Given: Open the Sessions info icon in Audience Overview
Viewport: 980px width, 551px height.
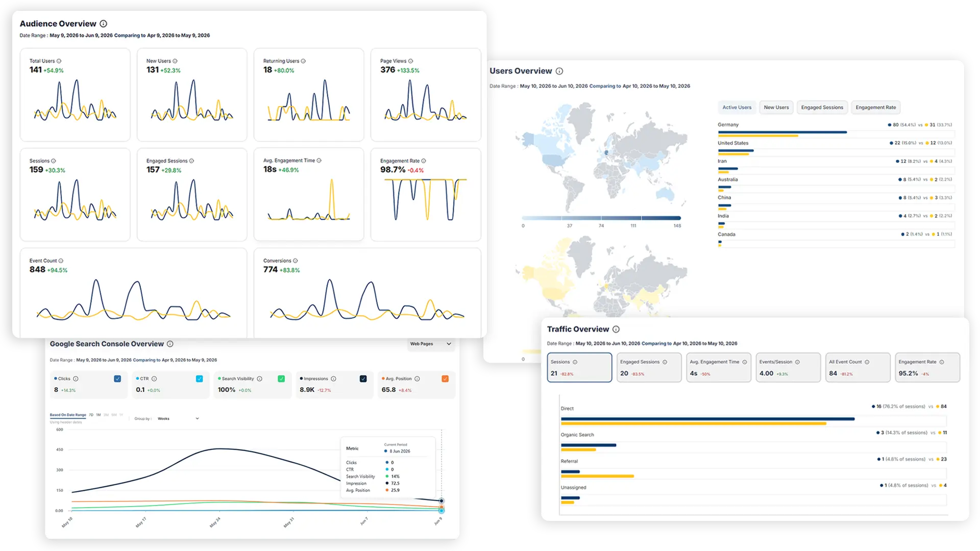Looking at the screenshot, I should (x=54, y=161).
